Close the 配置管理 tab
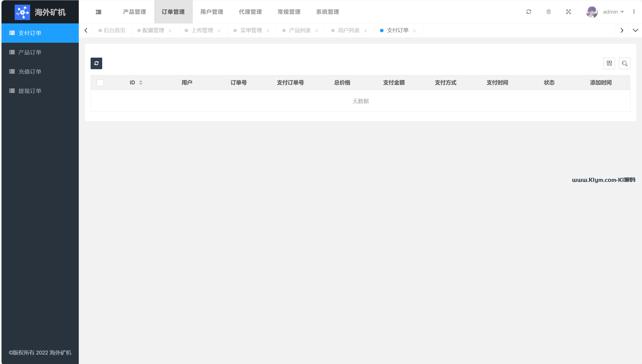 coord(170,31)
